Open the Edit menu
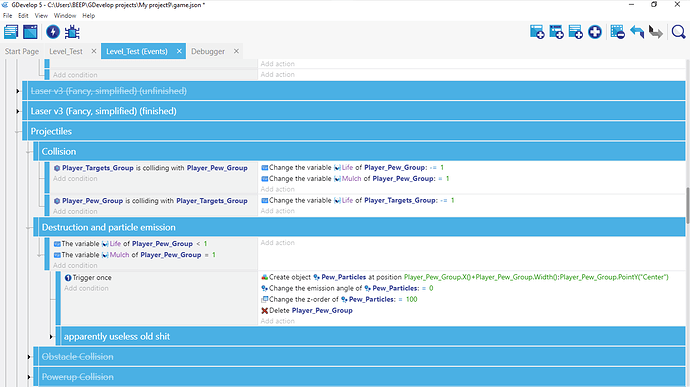Screen dimensions: 690x387 23,15
